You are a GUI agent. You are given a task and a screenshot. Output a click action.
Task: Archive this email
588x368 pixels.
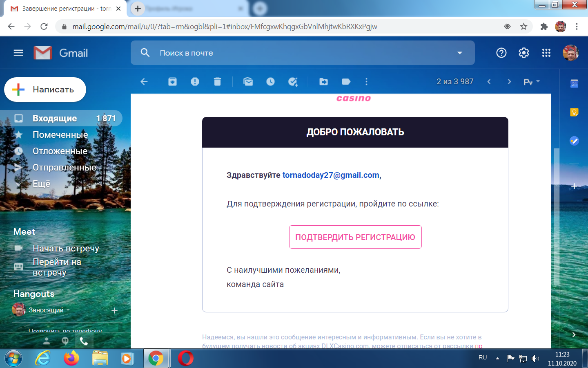(x=173, y=82)
